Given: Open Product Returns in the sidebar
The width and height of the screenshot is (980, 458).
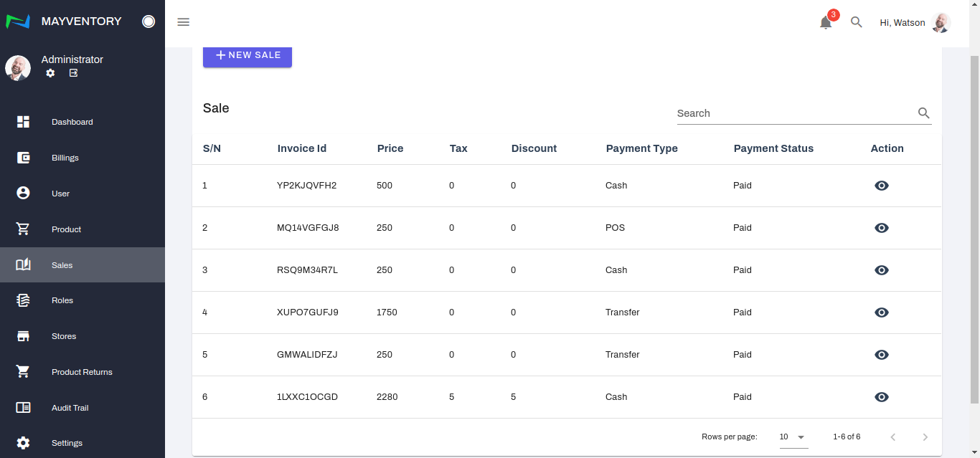Looking at the screenshot, I should coord(82,372).
